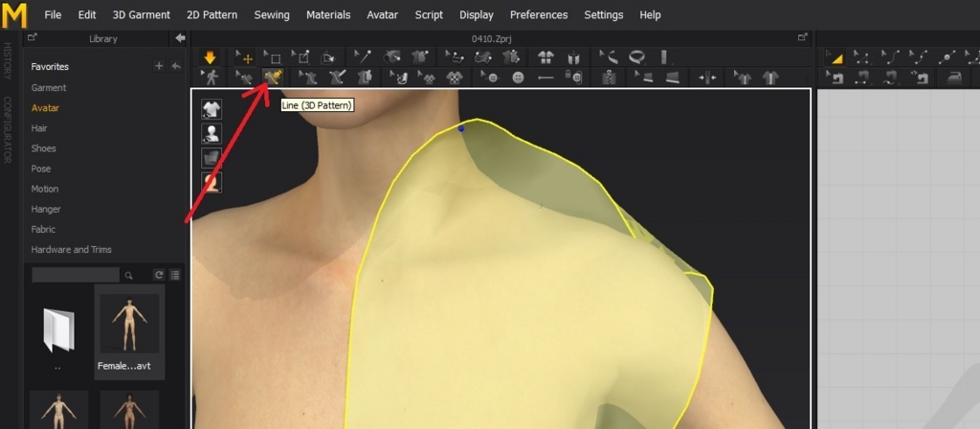This screenshot has width=980, height=429.
Task: Toggle Show Garment in the 3D viewport
Action: pyautogui.click(x=212, y=109)
